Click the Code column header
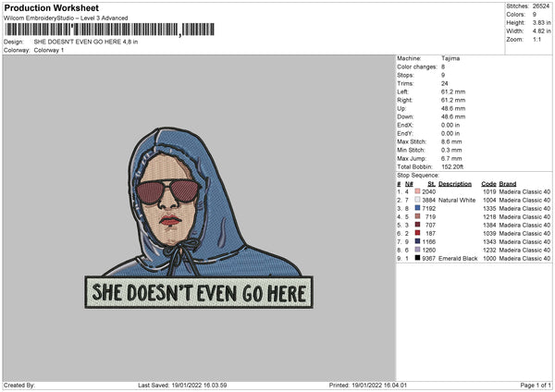The height and width of the screenshot is (392, 555). [488, 183]
